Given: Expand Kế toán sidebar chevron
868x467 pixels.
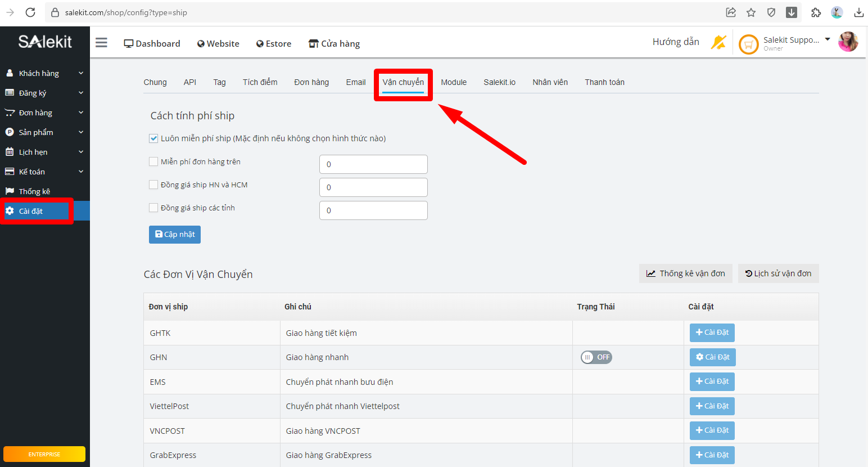Looking at the screenshot, I should pyautogui.click(x=81, y=172).
